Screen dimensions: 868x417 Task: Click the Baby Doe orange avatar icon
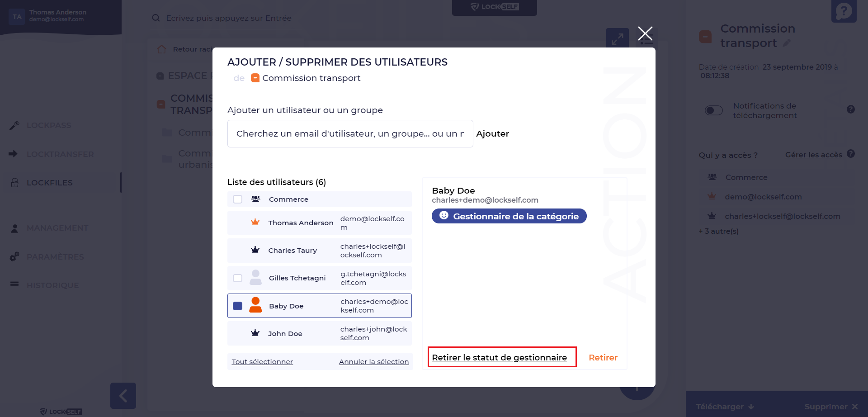[x=255, y=305]
